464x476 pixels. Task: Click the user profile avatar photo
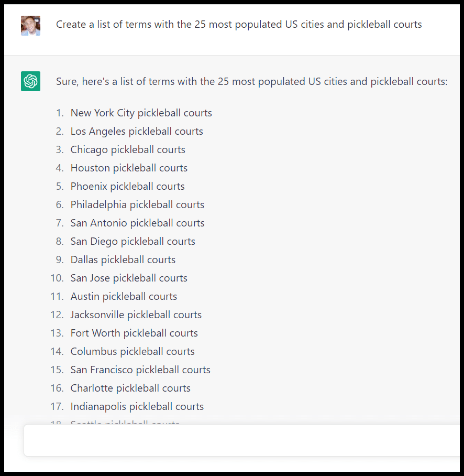click(x=30, y=25)
